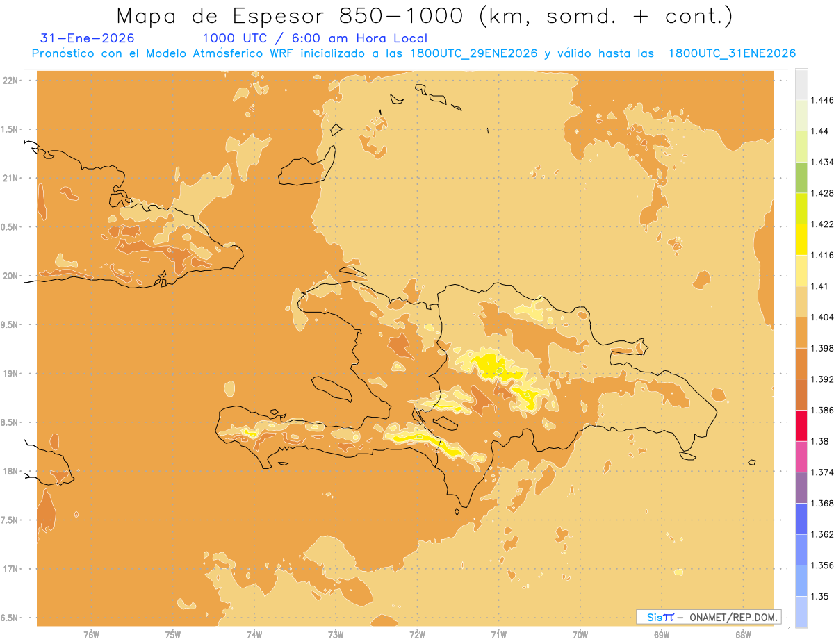The height and width of the screenshot is (644, 834).
Task: Click the dark orange swatch between 1.386 and 1.392
Action: (801, 395)
